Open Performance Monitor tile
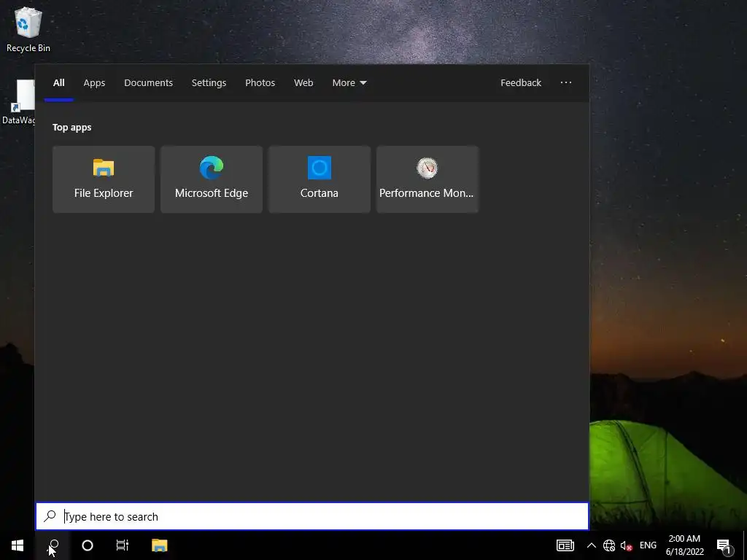747x560 pixels. click(427, 179)
